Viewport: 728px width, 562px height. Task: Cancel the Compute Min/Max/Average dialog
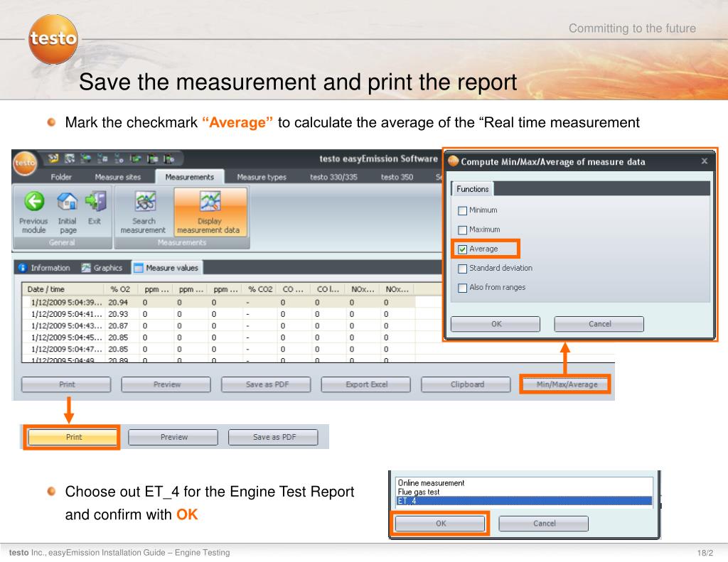tap(599, 324)
